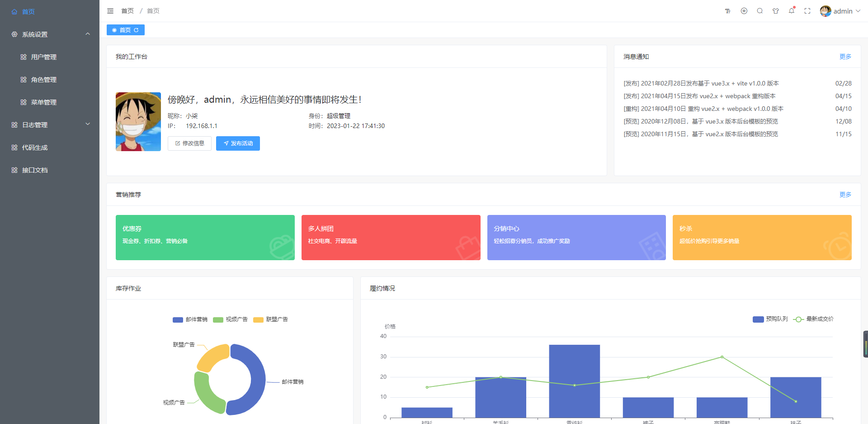Open the font size setting icon
Image resolution: width=868 pixels, height=424 pixels.
point(728,11)
